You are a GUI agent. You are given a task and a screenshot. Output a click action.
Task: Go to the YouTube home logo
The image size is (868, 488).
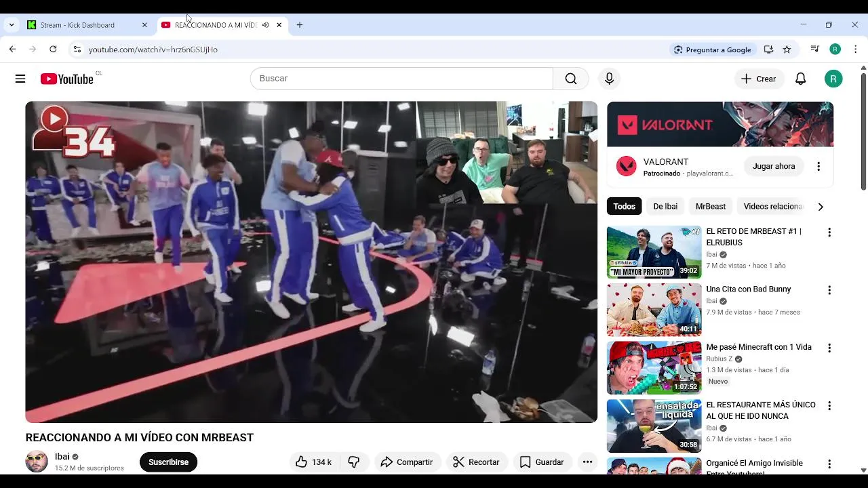(x=66, y=79)
